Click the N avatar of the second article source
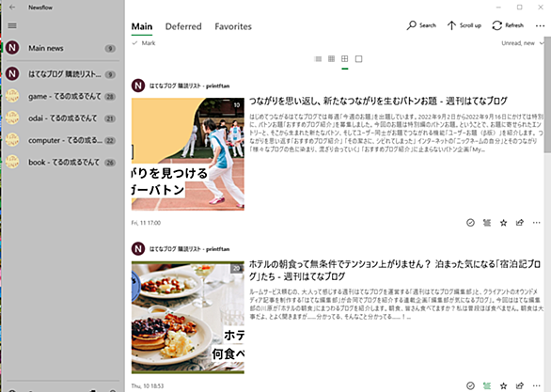This screenshot has height=392, width=551. coord(138,249)
